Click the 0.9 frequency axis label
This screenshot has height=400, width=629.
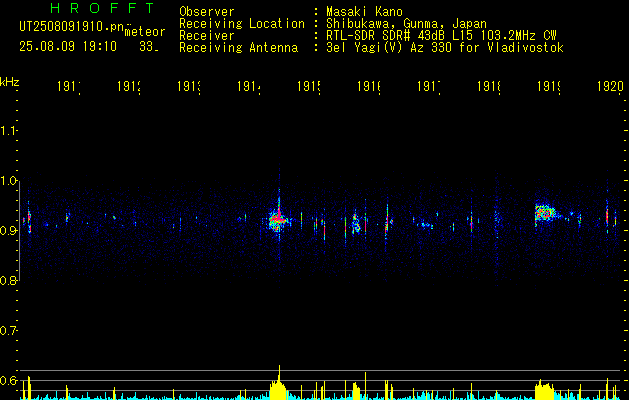pos(8,231)
